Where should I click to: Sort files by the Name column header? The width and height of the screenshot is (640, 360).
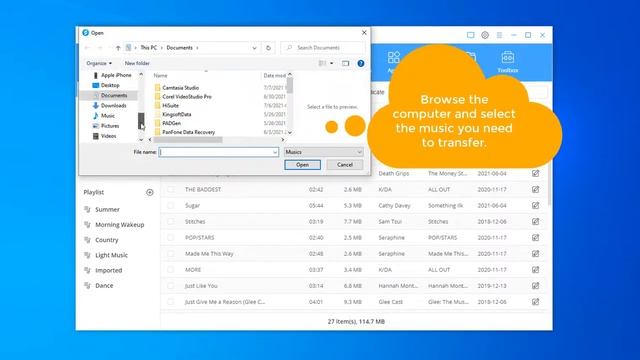click(x=160, y=76)
